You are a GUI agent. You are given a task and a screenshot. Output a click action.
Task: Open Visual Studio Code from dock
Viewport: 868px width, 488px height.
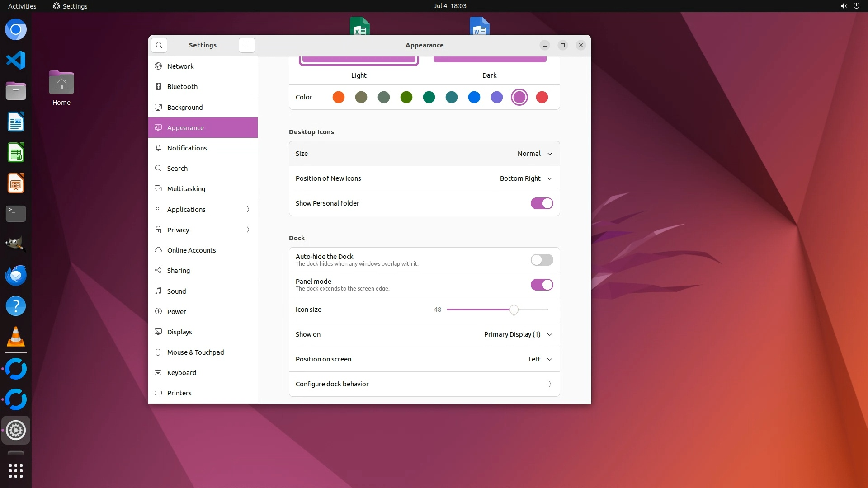coord(16,60)
